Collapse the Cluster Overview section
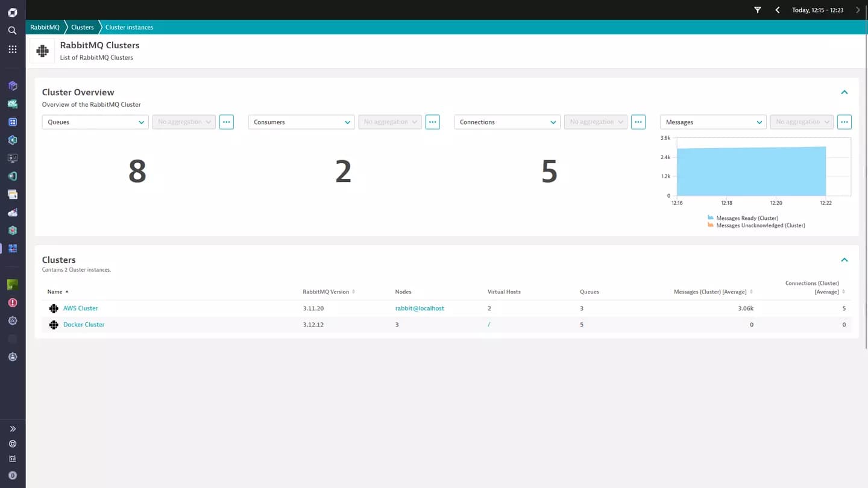This screenshot has height=488, width=868. coord(844,92)
